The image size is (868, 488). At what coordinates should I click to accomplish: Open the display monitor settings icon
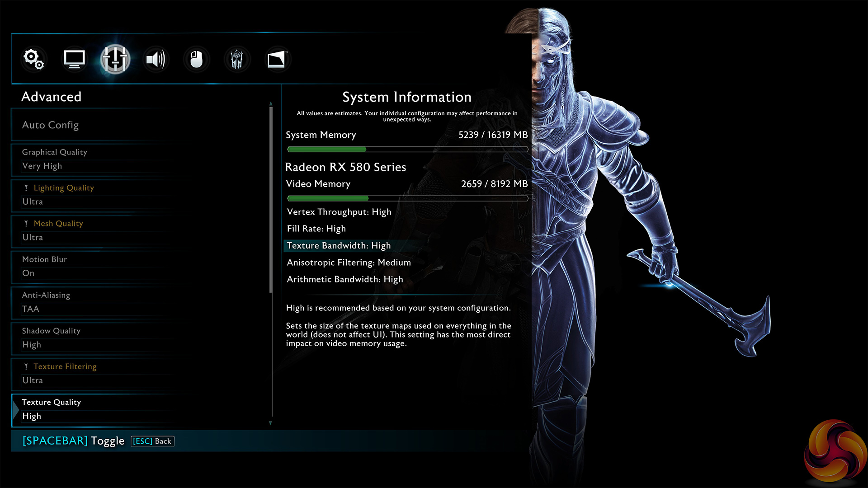[74, 59]
